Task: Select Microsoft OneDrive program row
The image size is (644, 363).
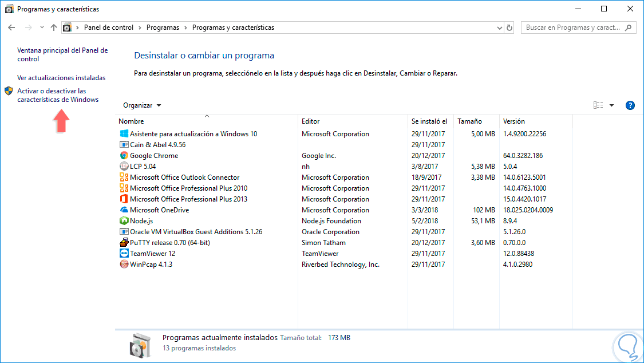Action: click(x=344, y=210)
